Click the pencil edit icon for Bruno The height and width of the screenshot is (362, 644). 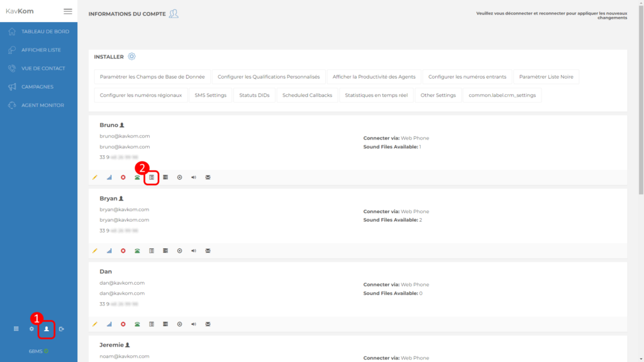click(x=95, y=177)
